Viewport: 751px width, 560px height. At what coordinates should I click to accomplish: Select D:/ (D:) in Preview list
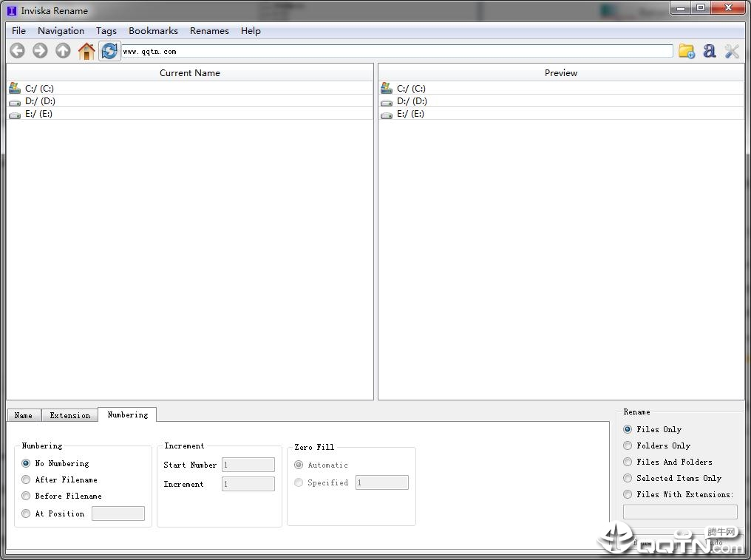point(561,101)
